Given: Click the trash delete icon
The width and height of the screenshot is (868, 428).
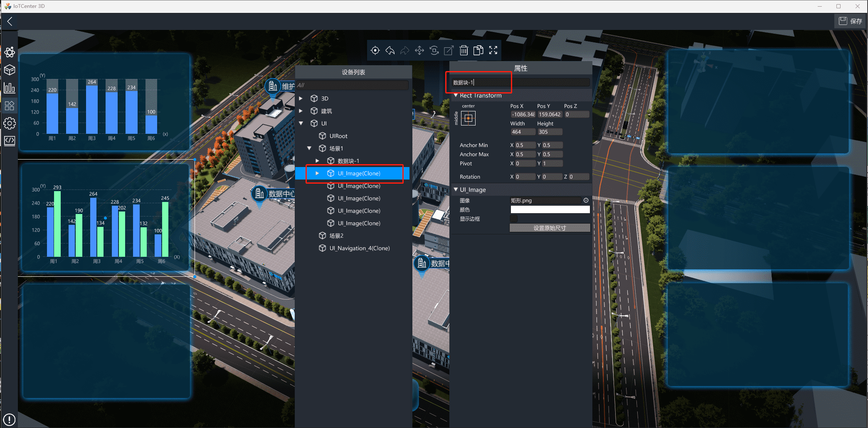Looking at the screenshot, I should click(x=464, y=50).
